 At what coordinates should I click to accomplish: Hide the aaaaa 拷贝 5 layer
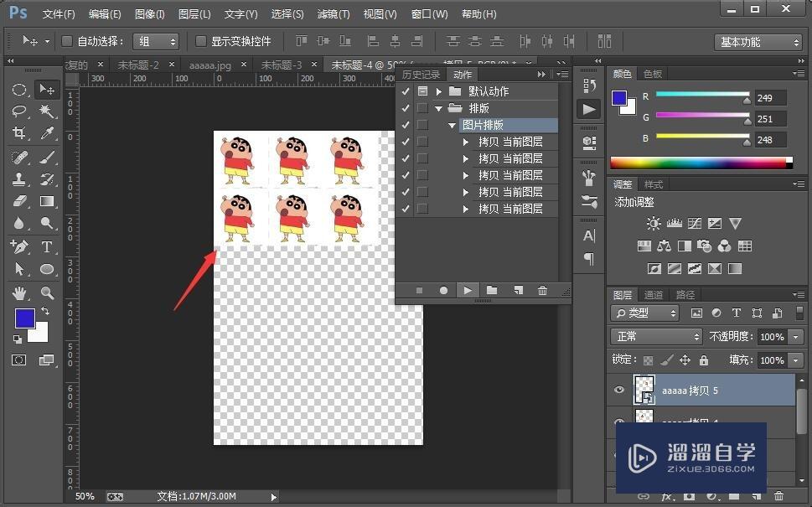coord(618,390)
